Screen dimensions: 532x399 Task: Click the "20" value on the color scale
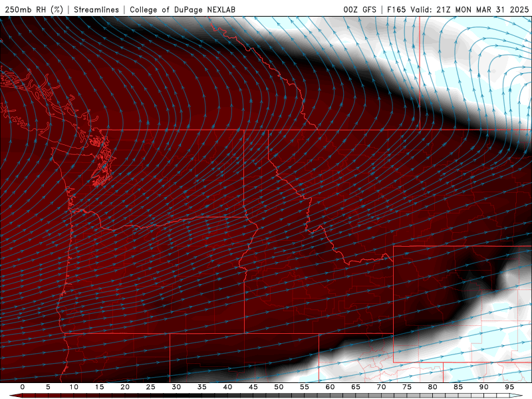tap(125, 387)
